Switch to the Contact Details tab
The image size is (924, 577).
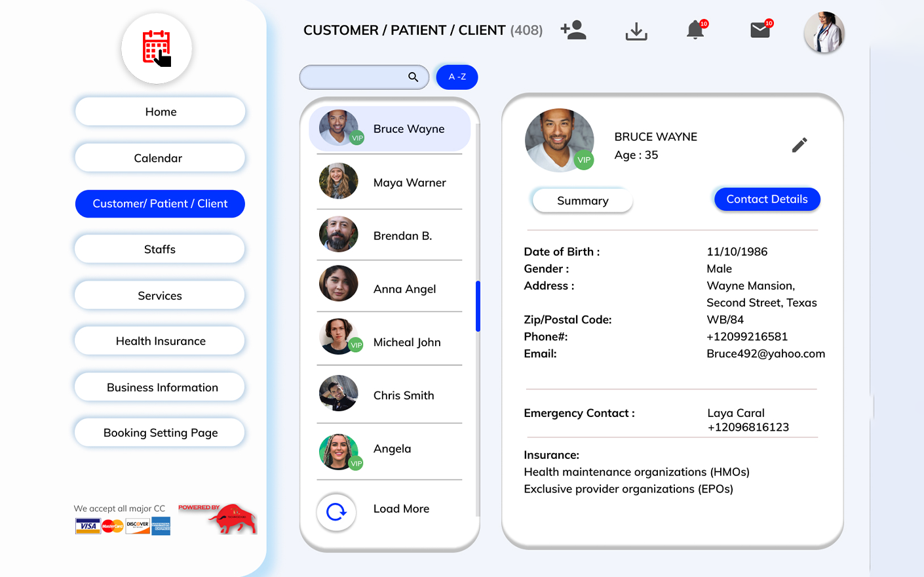click(x=767, y=199)
